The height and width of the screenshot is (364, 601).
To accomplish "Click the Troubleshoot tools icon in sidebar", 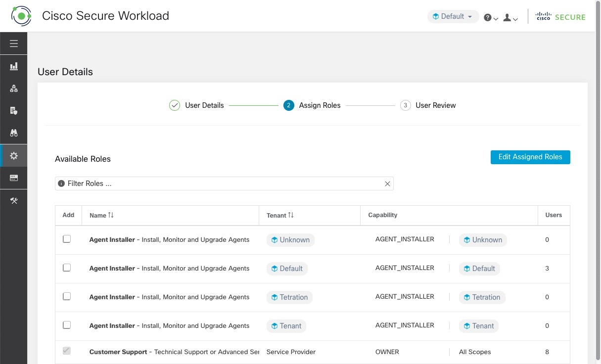I will pos(13,200).
